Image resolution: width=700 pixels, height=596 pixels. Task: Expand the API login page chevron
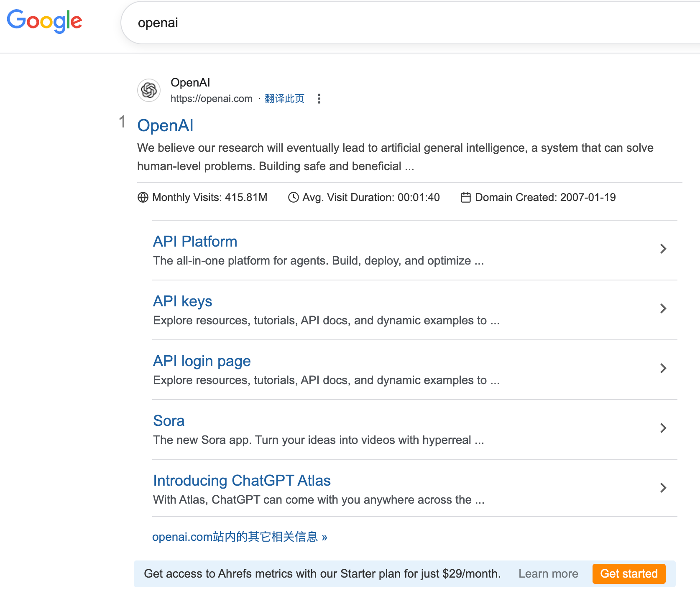pyautogui.click(x=663, y=368)
